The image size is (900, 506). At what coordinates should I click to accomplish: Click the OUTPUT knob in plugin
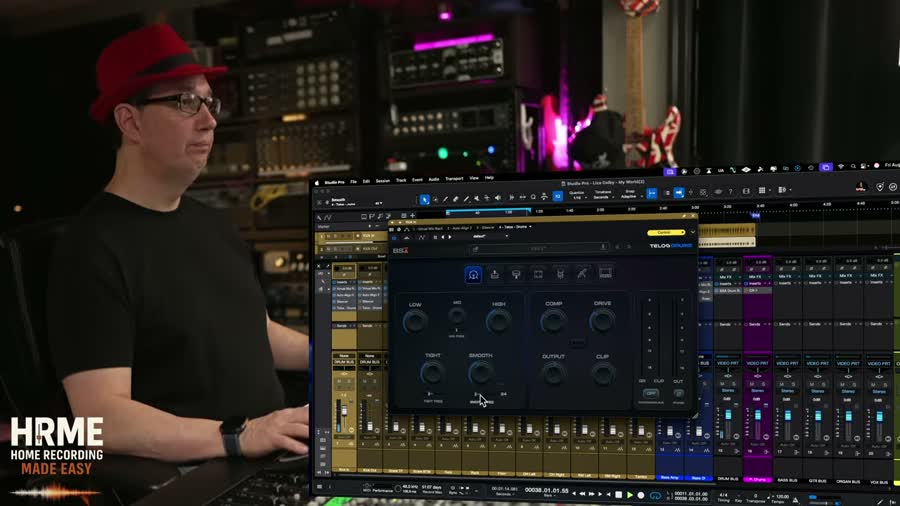tap(553, 375)
